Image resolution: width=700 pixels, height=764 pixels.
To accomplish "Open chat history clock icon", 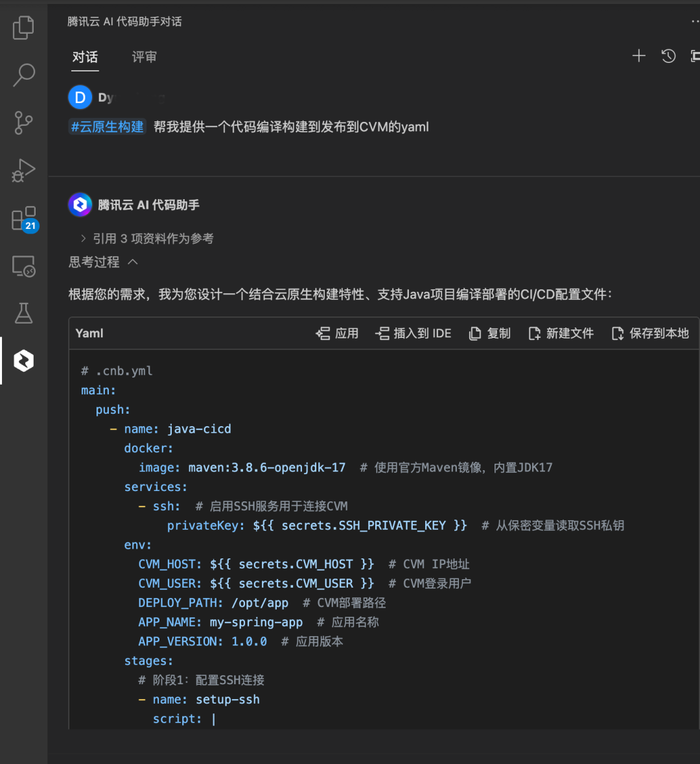I will tap(668, 56).
